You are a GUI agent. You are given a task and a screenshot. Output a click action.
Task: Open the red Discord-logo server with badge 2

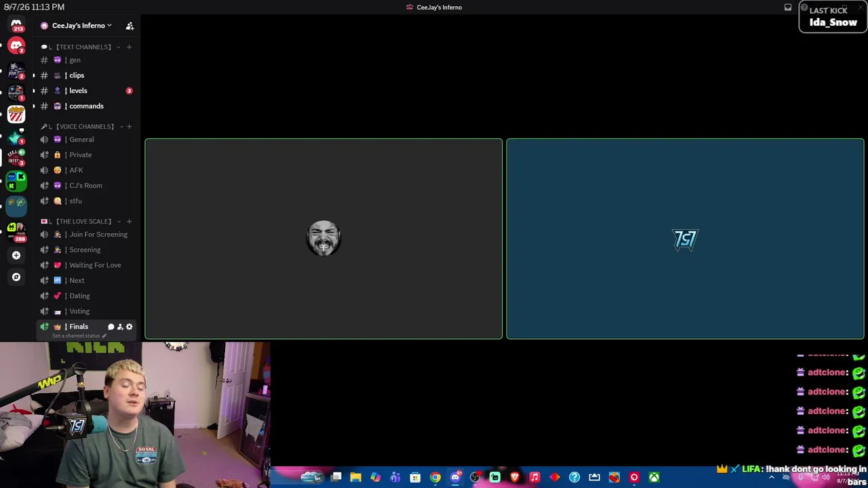16,46
